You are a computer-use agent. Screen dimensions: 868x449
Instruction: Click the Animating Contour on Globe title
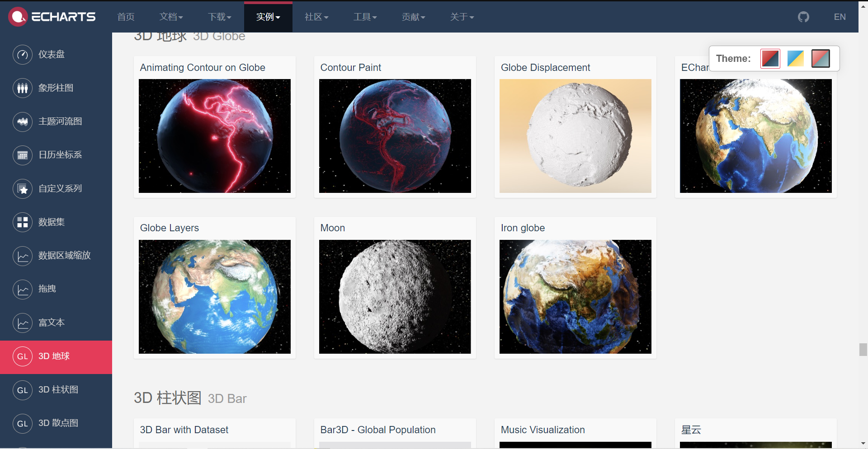pyautogui.click(x=203, y=68)
